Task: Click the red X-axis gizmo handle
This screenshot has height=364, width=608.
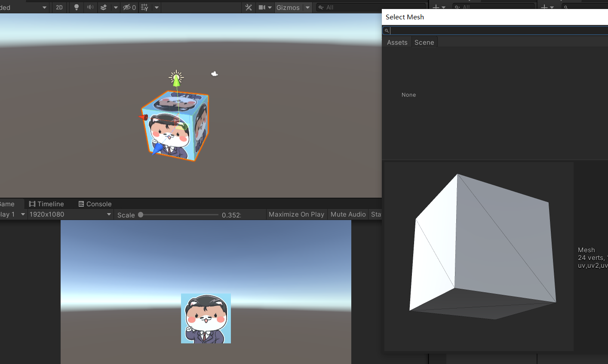Action: (144, 117)
